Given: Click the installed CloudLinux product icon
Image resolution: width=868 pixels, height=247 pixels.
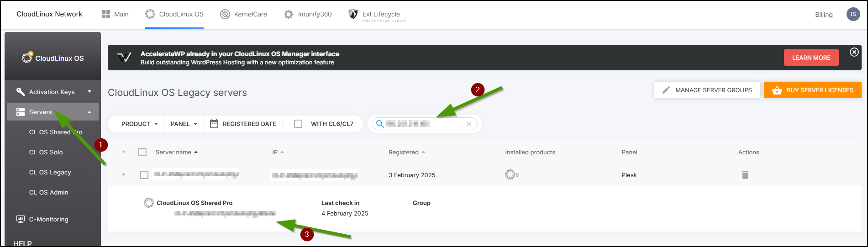Looking at the screenshot, I should tap(510, 174).
